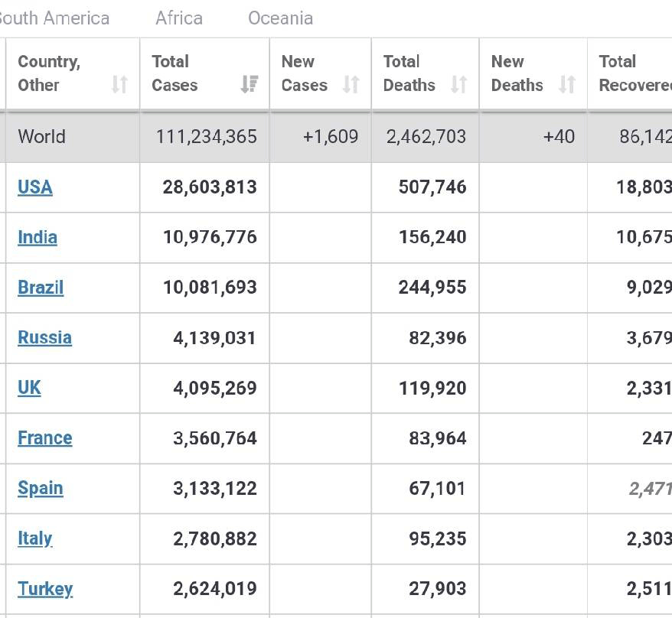Image resolution: width=672 pixels, height=618 pixels.
Task: Open France's detailed statistics
Action: pyautogui.click(x=44, y=438)
